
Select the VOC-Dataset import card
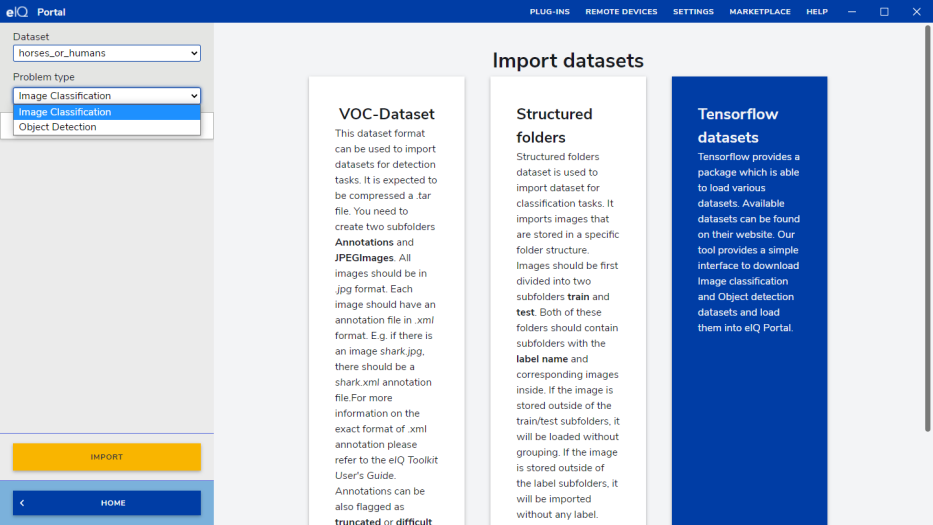(x=386, y=300)
